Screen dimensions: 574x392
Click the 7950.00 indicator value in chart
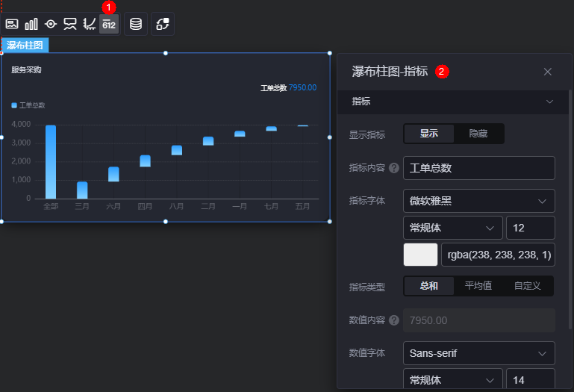302,88
